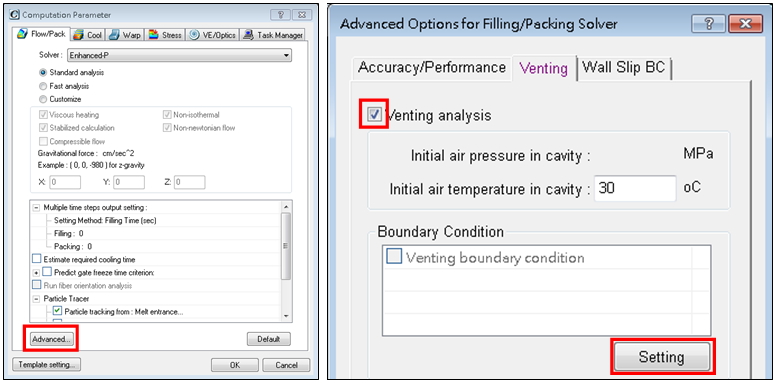Open the VE/Optics tab
This screenshot has width=777, height=383.
coord(213,35)
